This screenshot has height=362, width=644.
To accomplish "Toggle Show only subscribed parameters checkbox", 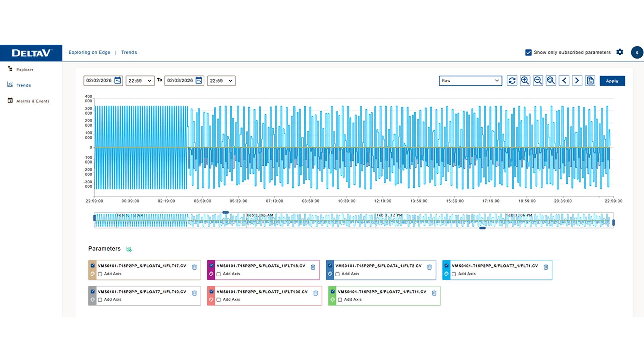I will click(x=528, y=52).
